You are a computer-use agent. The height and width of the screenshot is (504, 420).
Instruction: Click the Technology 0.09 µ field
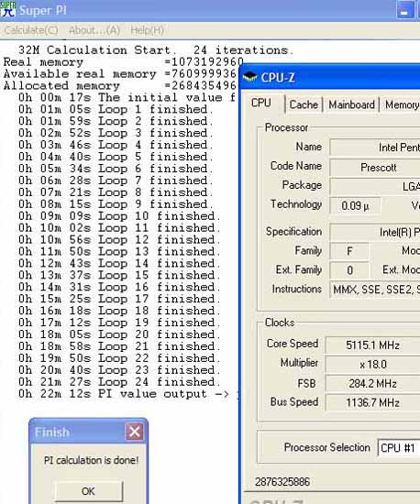pyautogui.click(x=355, y=205)
